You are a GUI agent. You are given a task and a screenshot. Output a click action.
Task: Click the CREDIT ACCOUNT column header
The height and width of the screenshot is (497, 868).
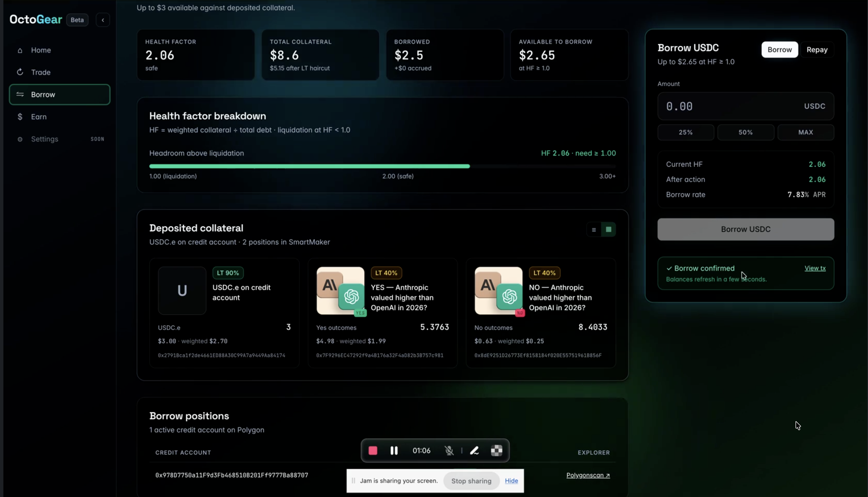(183, 453)
